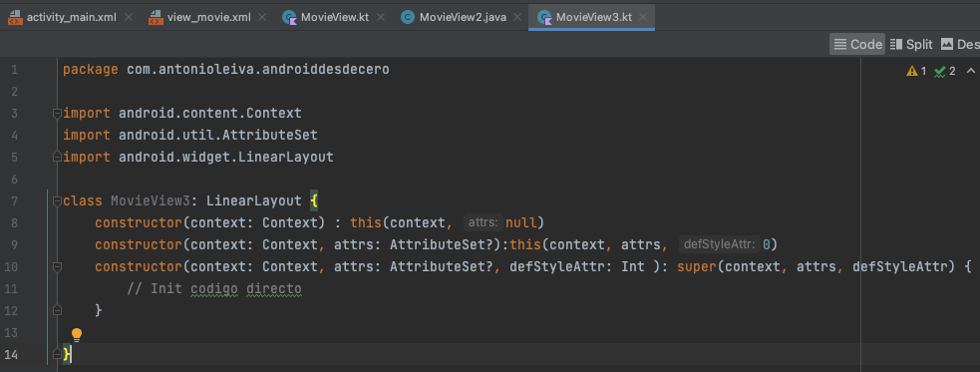980x372 pixels.
Task: Switch to Code view mode
Action: 857,45
